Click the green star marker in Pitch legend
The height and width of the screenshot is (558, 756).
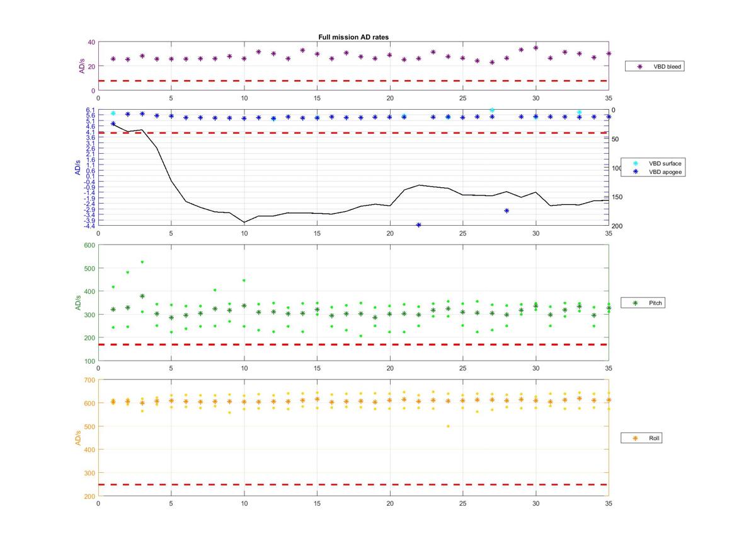click(635, 303)
